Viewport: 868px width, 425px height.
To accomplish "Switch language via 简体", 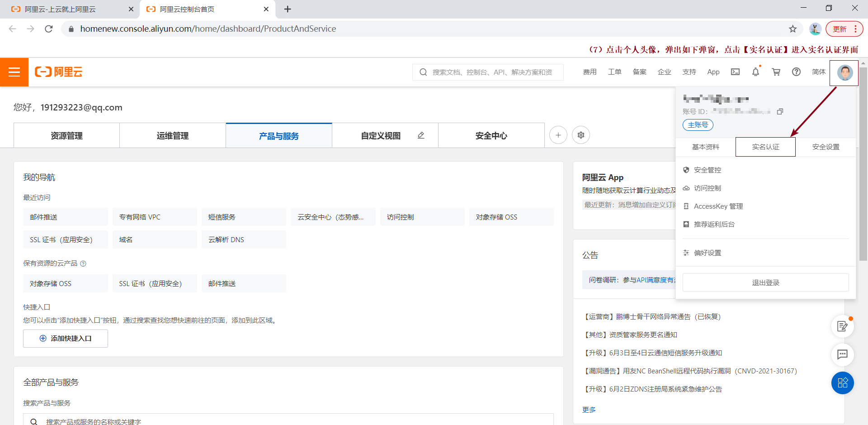I will 819,72.
